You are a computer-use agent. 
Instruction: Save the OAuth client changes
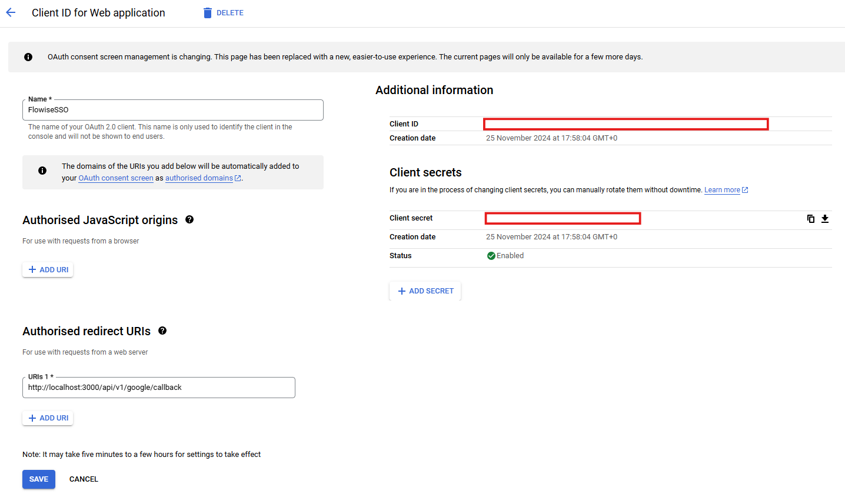click(39, 479)
